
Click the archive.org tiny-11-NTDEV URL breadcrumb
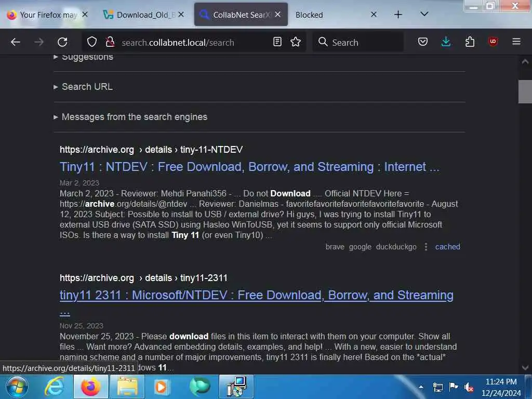[x=151, y=150]
